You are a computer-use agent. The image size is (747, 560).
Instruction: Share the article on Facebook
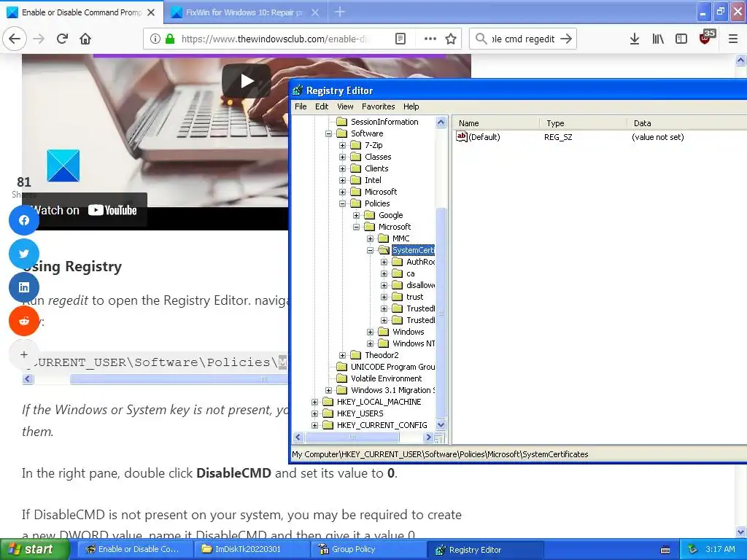pyautogui.click(x=24, y=220)
